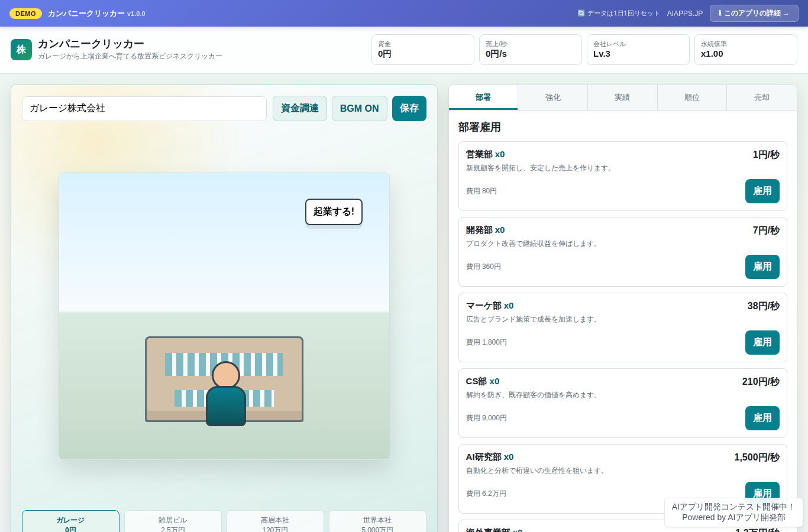Select the 高層本社 building option

pyautogui.click(x=275, y=521)
